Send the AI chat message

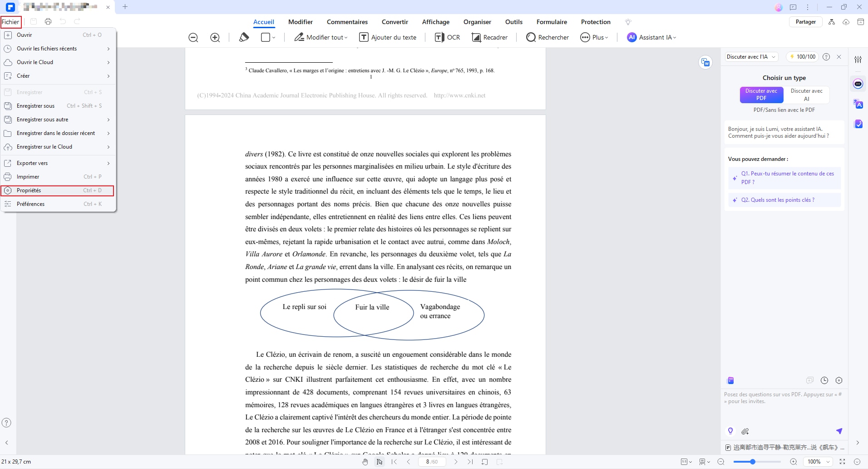(839, 431)
